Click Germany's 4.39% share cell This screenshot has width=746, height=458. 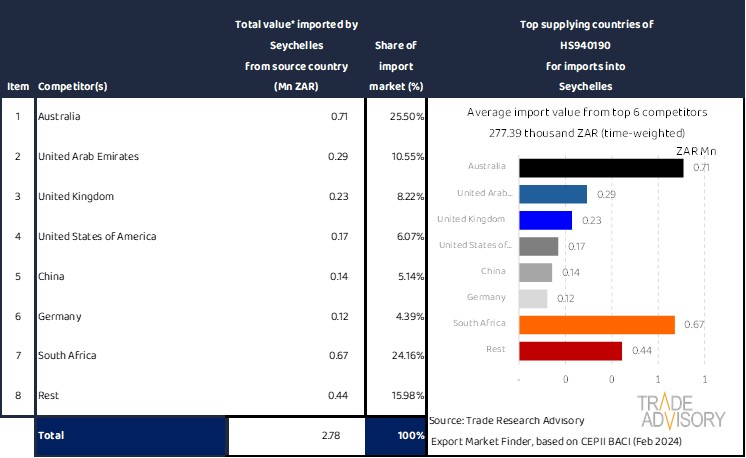pos(395,317)
